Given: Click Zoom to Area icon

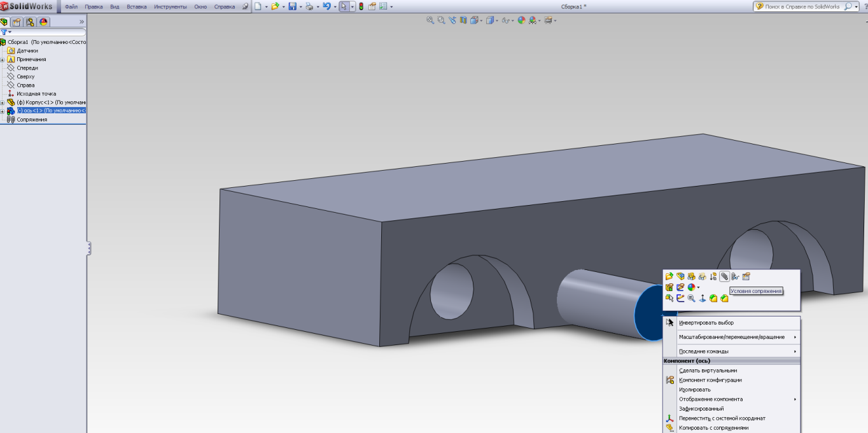Looking at the screenshot, I should pyautogui.click(x=441, y=20).
